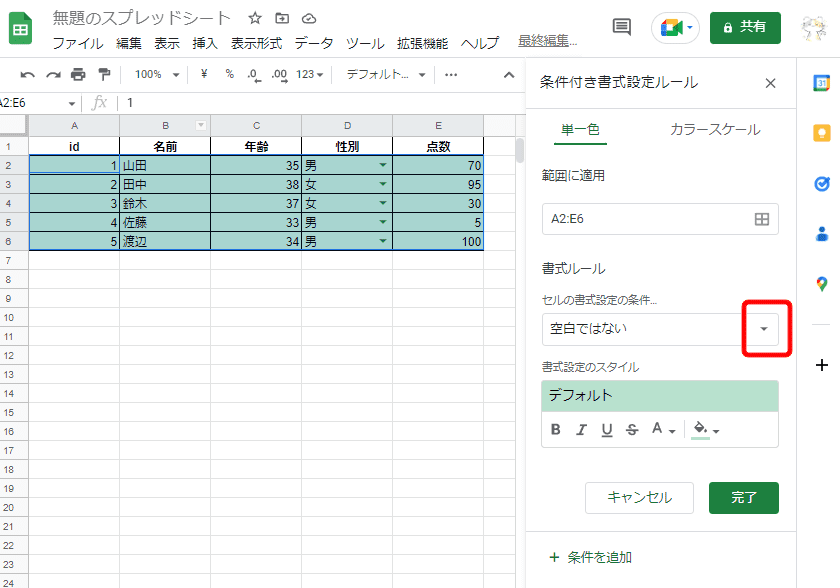Undo the last action
This screenshot has height=588, width=840.
pyautogui.click(x=28, y=74)
